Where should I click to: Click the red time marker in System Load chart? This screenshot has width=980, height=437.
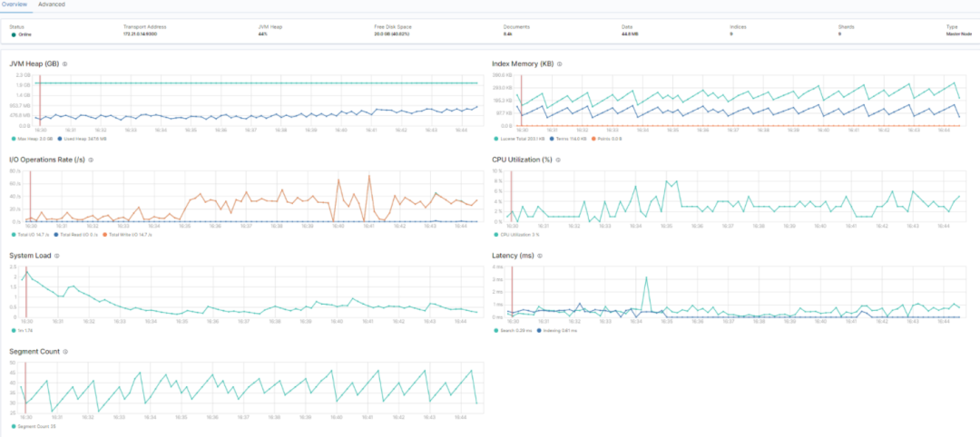tap(25, 292)
